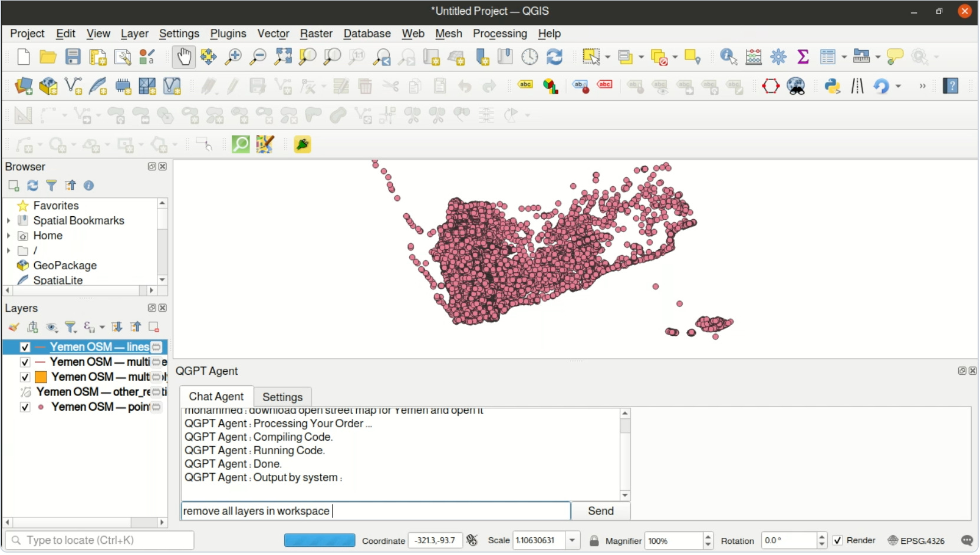This screenshot has width=980, height=555.
Task: Click the filter icon in Browser panel
Action: 51,186
